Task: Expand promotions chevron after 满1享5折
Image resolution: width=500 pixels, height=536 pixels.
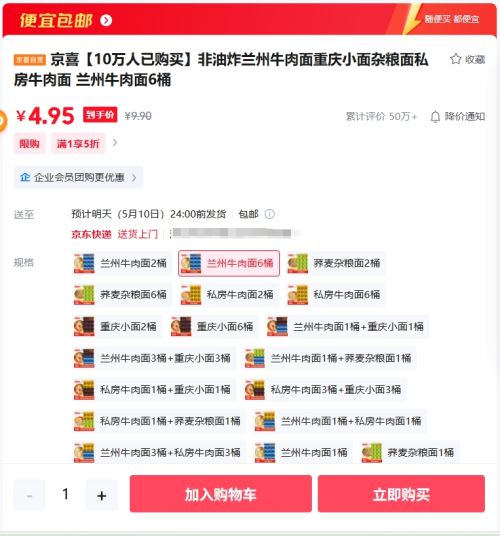Action: coord(115,143)
